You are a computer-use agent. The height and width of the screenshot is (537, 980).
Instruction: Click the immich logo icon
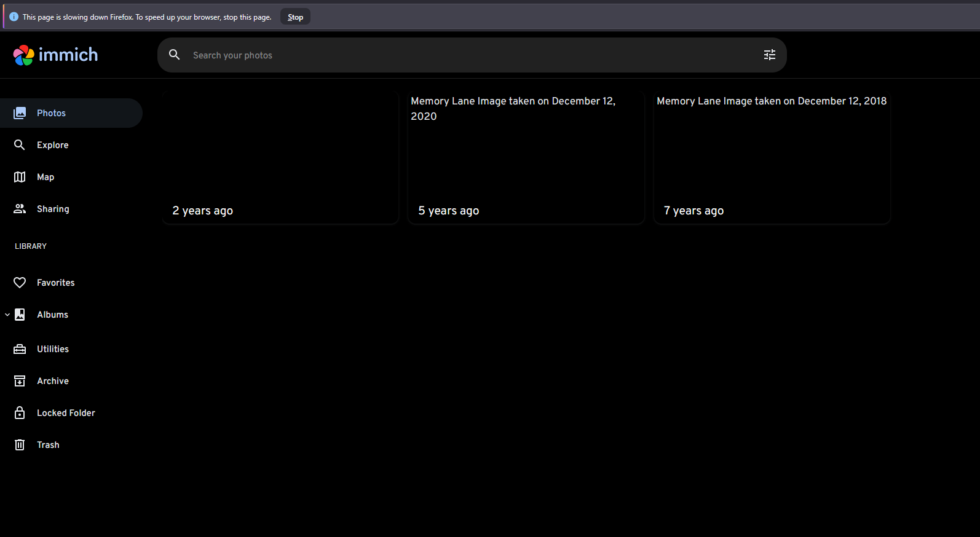[24, 55]
